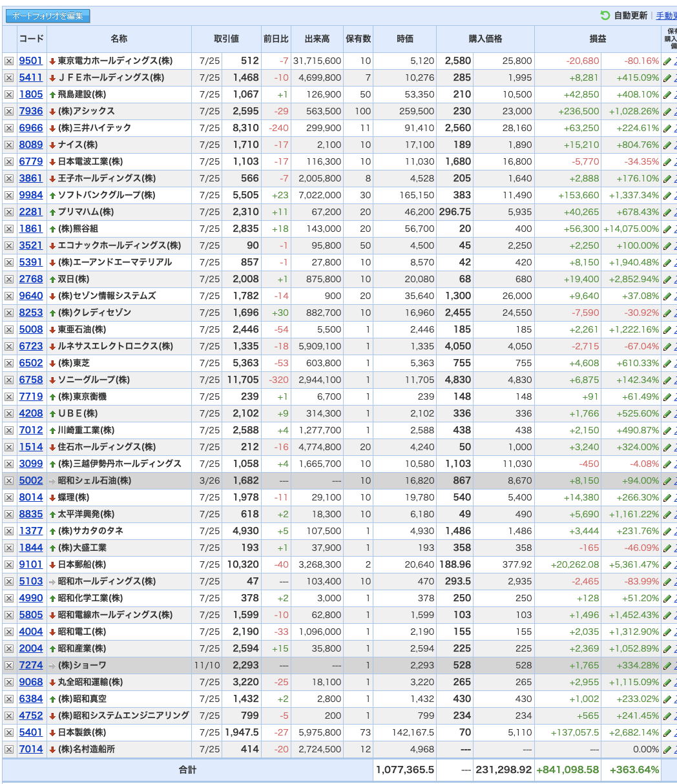This screenshot has height=784, width=677.
Task: Follow the 8089 stock code link
Action: pyautogui.click(x=31, y=145)
